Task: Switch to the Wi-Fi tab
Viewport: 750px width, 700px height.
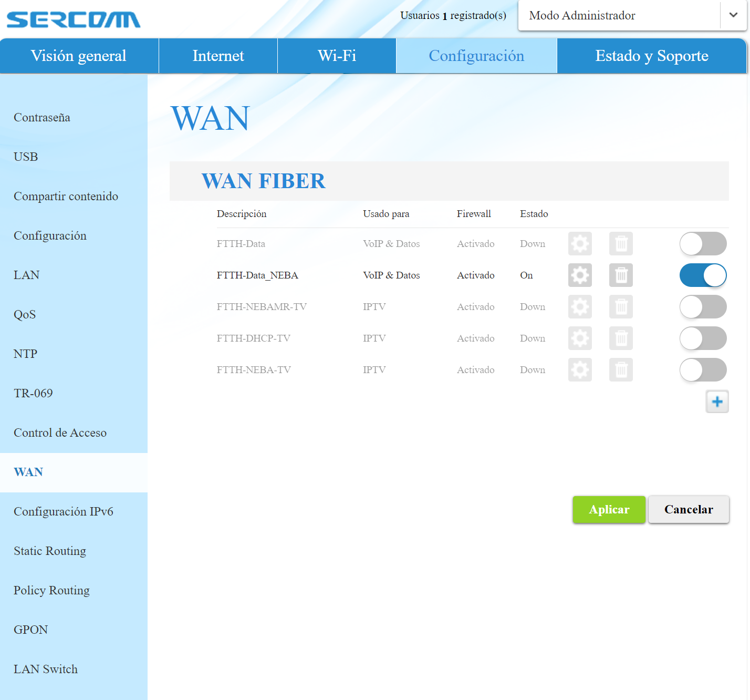Action: 336,56
